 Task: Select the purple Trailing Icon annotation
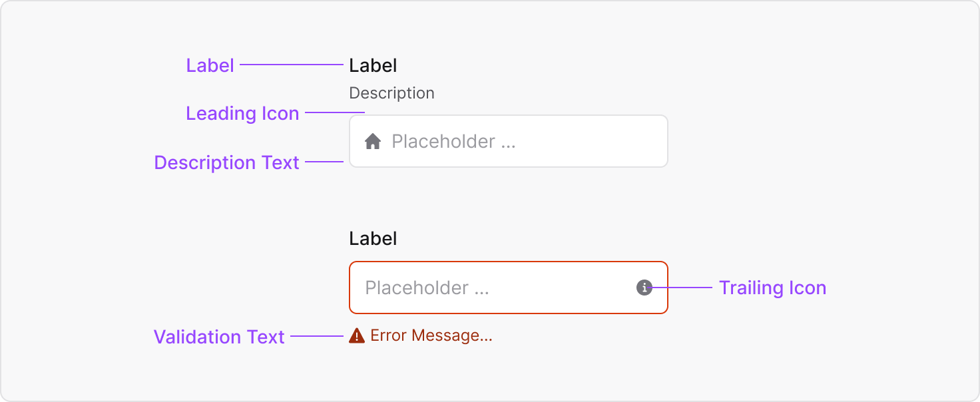click(x=772, y=288)
